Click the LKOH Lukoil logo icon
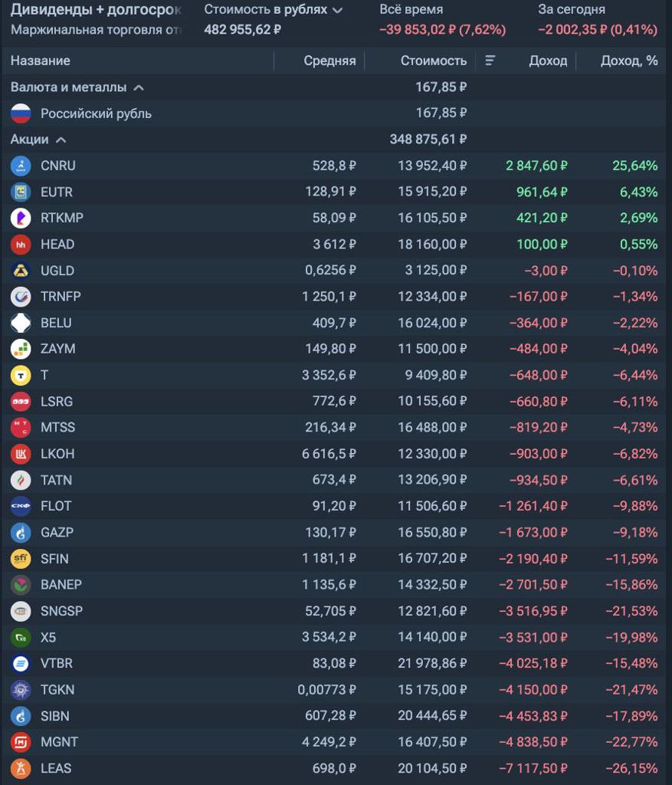Screen dimensions: 672x785 tap(21, 454)
